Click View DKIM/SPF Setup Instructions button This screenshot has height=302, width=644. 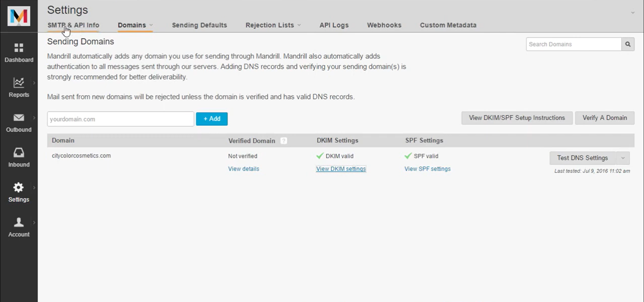517,118
